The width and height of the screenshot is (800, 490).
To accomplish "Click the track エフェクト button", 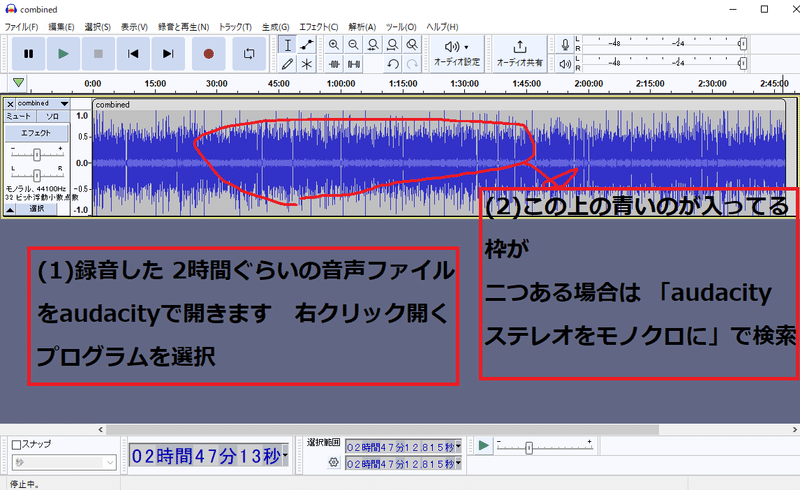I will pyautogui.click(x=36, y=133).
